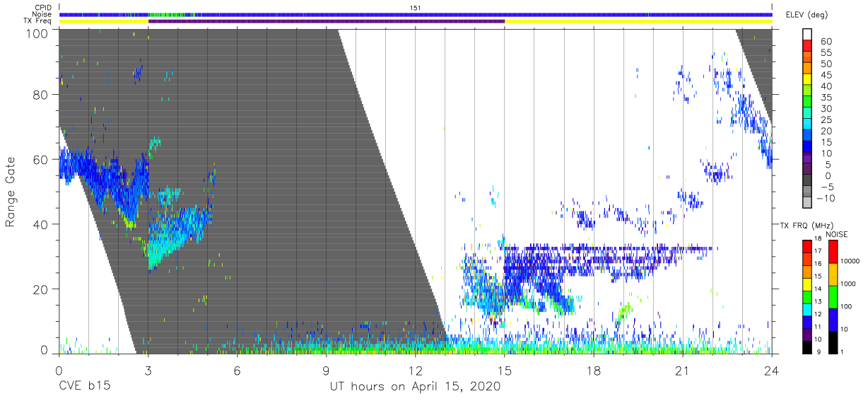Select the red TX FRQ swatch between 17 and 18
The height and width of the screenshot is (401, 868).
[x=807, y=247]
